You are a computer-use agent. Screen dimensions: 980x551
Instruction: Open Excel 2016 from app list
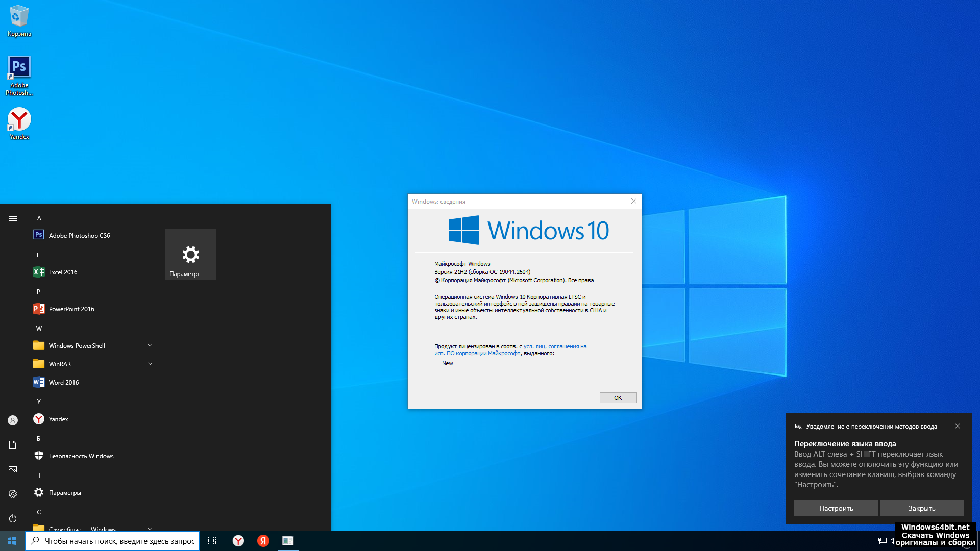click(63, 272)
